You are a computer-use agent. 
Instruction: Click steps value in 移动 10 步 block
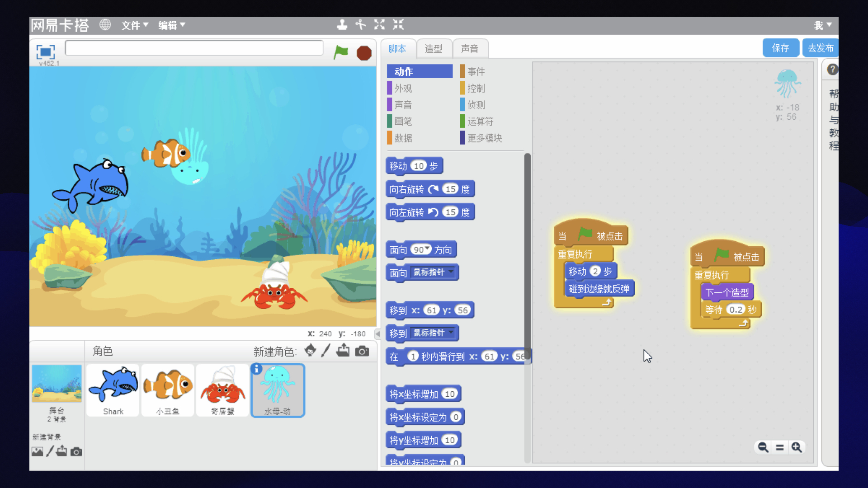click(419, 166)
